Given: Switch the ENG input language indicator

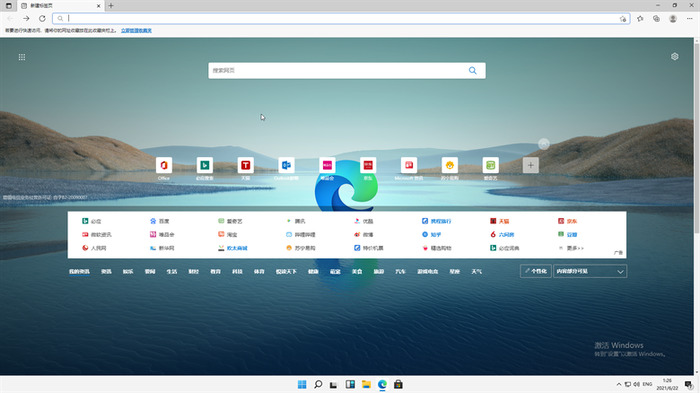Looking at the screenshot, I should pos(647,385).
